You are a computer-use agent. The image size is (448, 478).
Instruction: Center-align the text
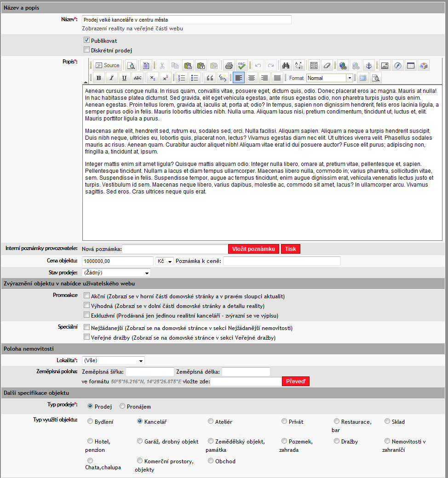point(252,78)
